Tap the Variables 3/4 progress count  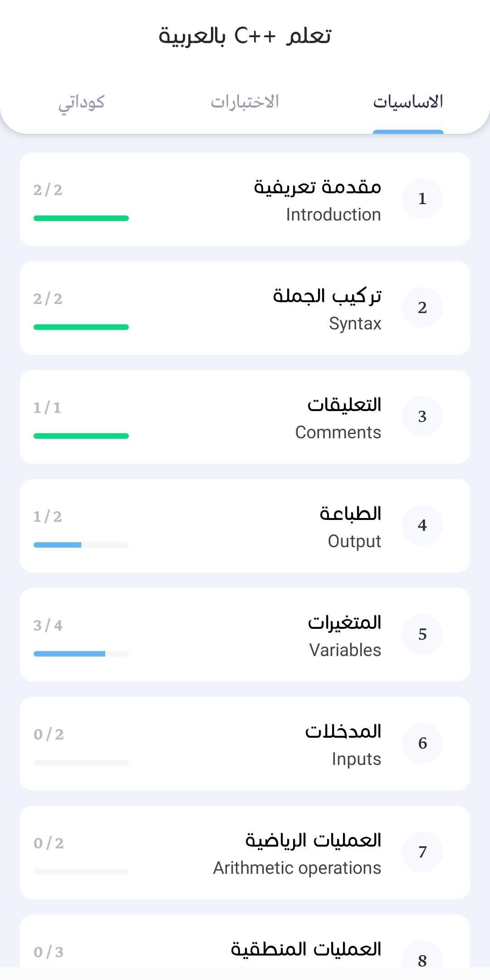(48, 626)
